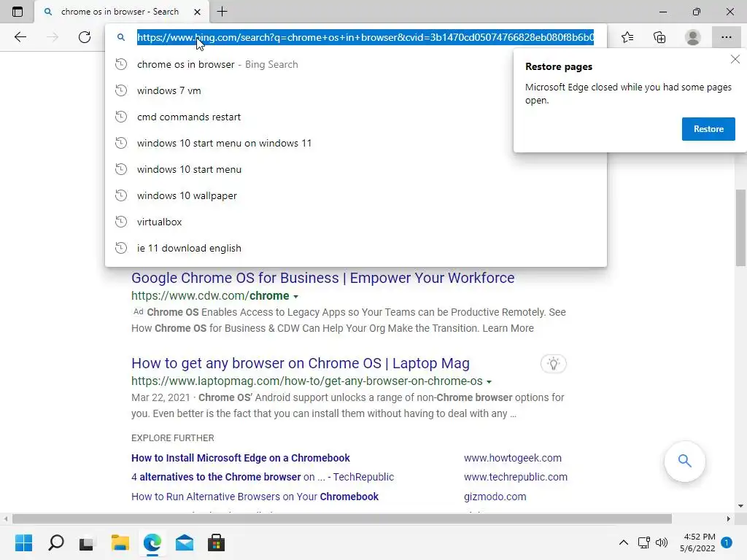Open the user profile icon
This screenshot has width=747, height=560.
(693, 37)
